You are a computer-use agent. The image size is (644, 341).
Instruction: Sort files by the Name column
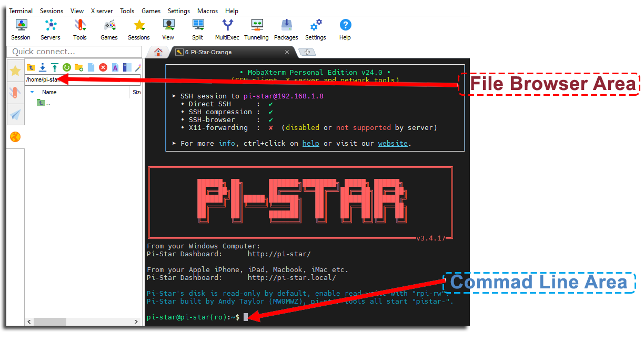click(49, 92)
